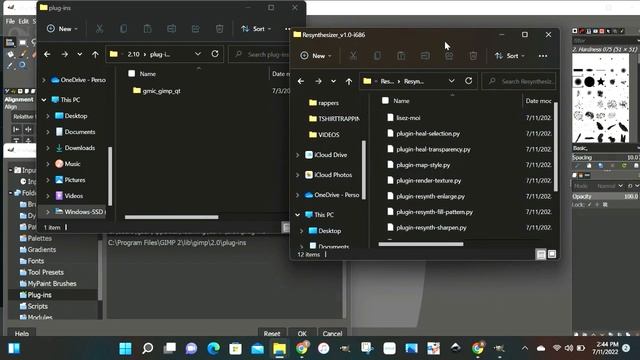
Task: Click Delete trash icon in Resynthesizer window
Action: point(473,56)
